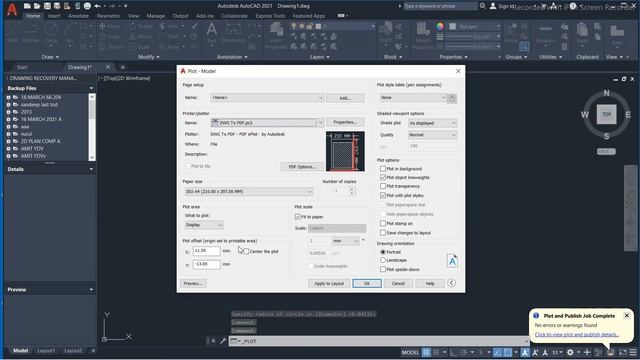
Task: Open the Shade plot dropdown
Action: pyautogui.click(x=432, y=123)
